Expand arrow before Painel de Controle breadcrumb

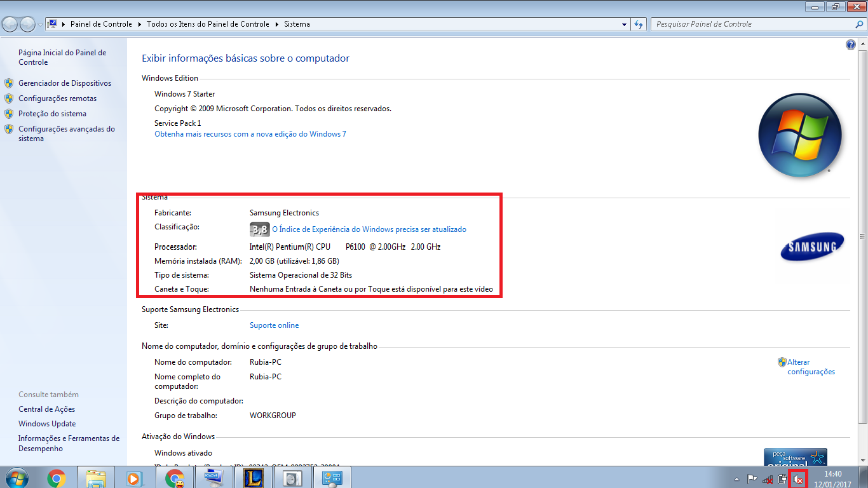point(64,24)
